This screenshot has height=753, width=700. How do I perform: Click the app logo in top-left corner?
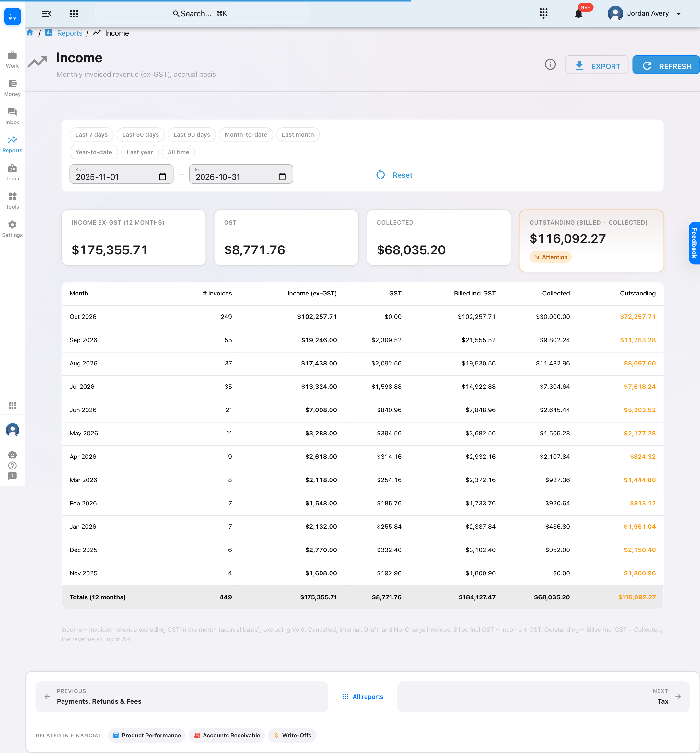click(13, 17)
